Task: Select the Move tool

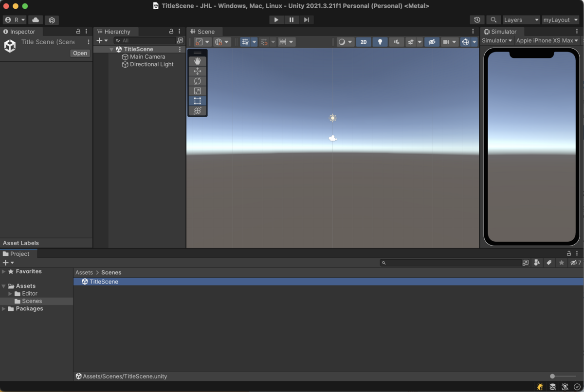Action: pos(197,71)
